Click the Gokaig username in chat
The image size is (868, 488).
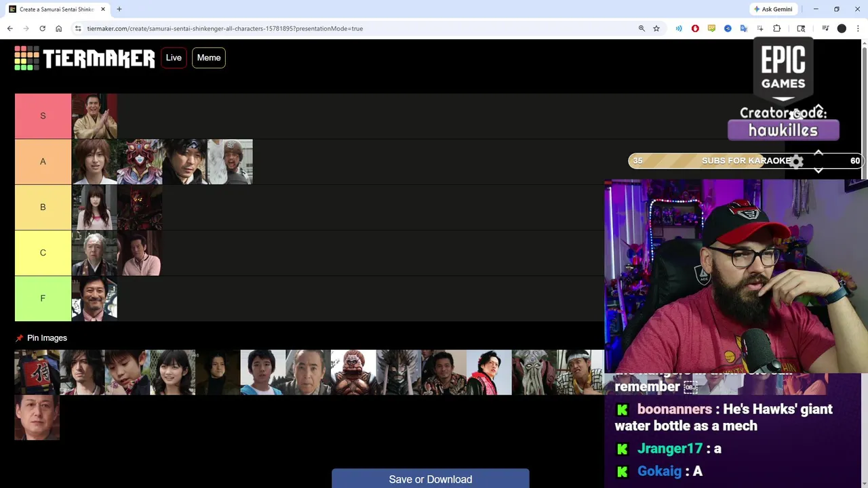[659, 471]
